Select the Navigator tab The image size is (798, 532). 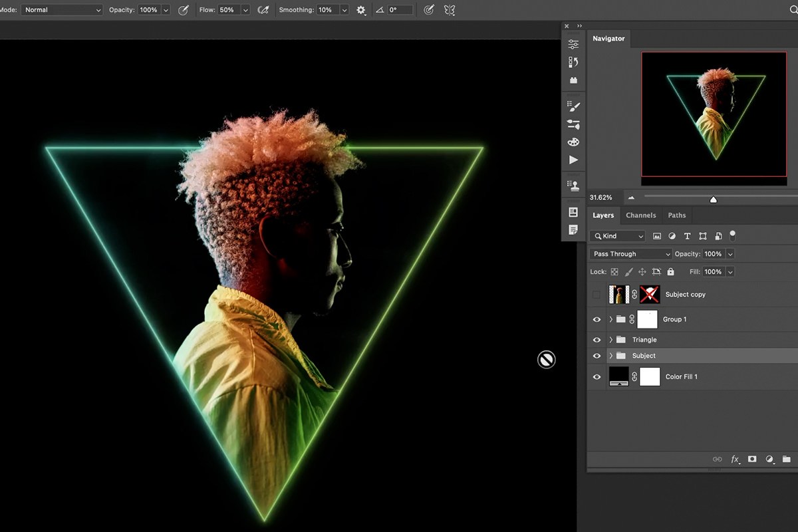pyautogui.click(x=608, y=39)
